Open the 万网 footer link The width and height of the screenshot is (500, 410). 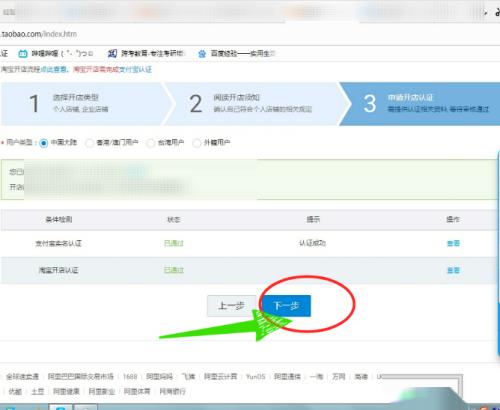(339, 377)
